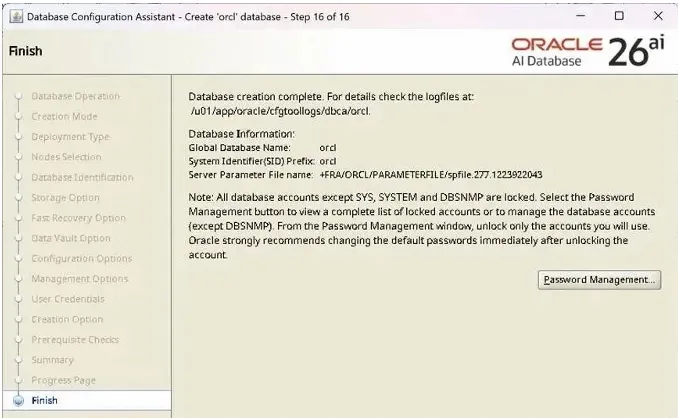Image resolution: width=678 pixels, height=418 pixels.
Task: Click the System Identifier(SID) Prefix label
Action: click(251, 161)
